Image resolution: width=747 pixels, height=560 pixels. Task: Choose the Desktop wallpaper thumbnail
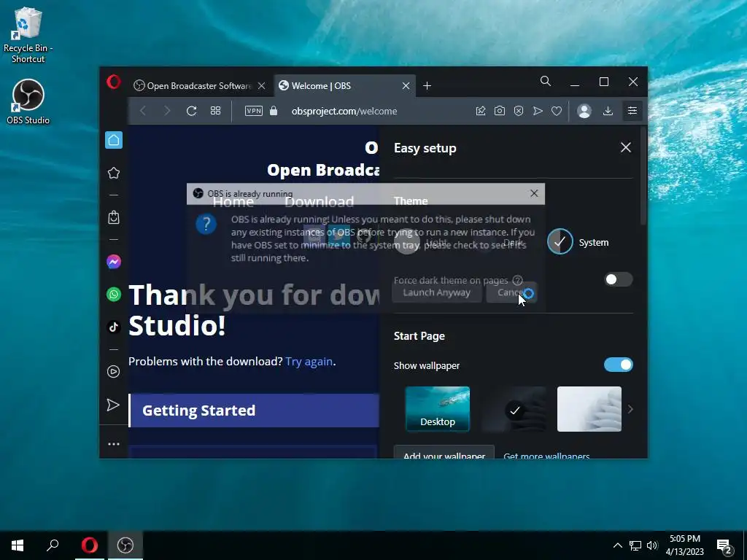(438, 409)
